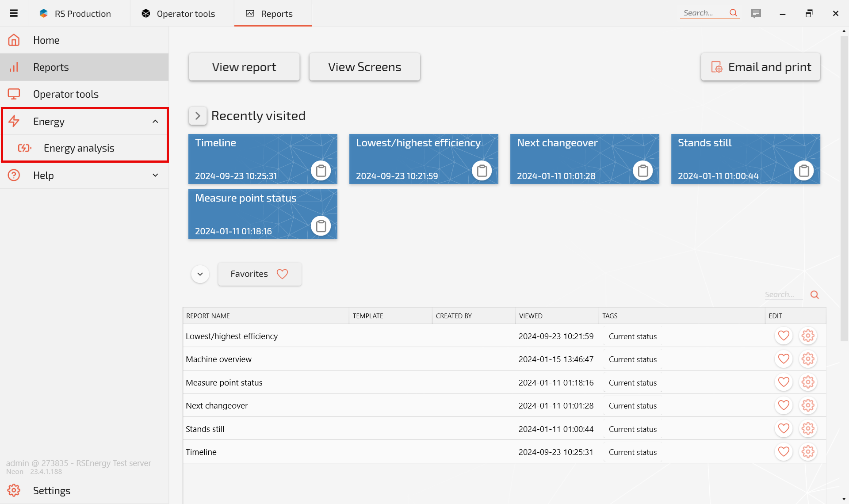Click the report table search magnifier icon

pos(815,295)
